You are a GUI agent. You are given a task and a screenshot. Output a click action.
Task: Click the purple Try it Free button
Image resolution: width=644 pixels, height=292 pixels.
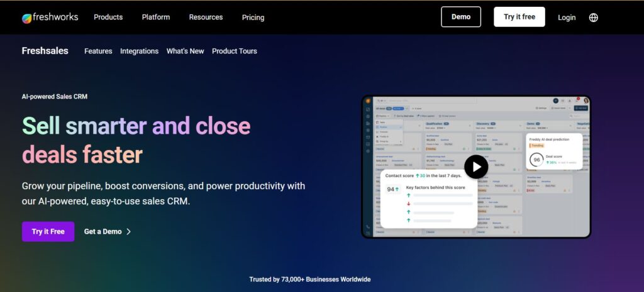[x=48, y=232]
